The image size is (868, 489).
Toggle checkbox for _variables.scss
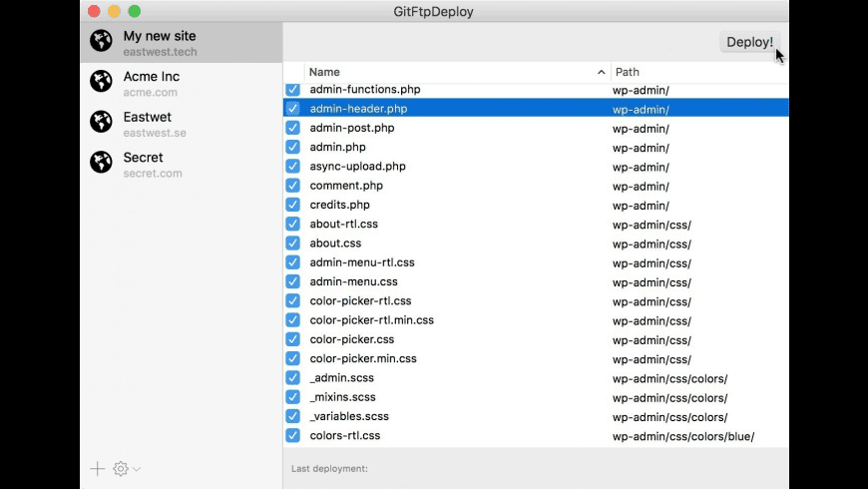pyautogui.click(x=293, y=416)
